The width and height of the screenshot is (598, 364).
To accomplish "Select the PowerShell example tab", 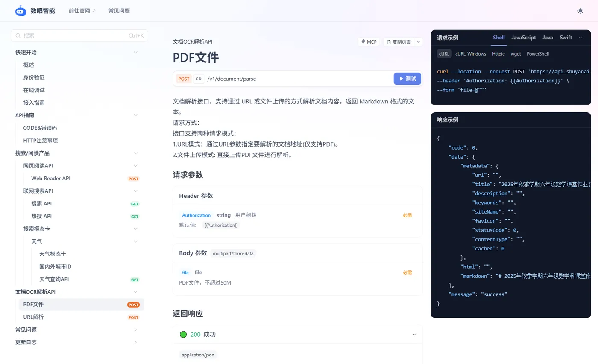I will click(x=537, y=54).
